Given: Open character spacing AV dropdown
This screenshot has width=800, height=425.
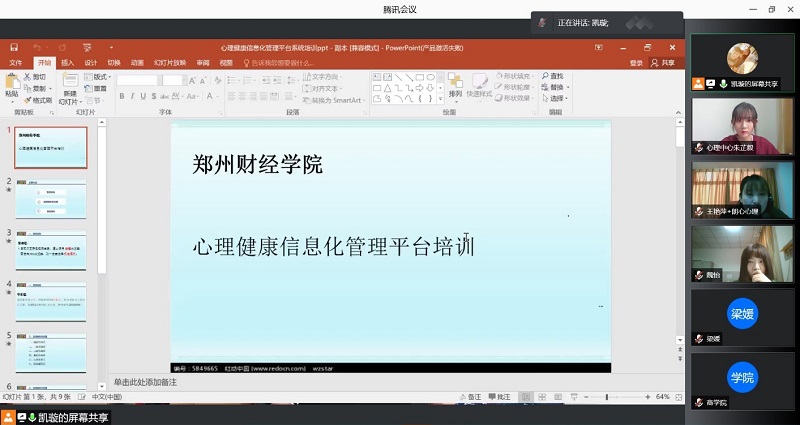Looking at the screenshot, I should [x=177, y=96].
